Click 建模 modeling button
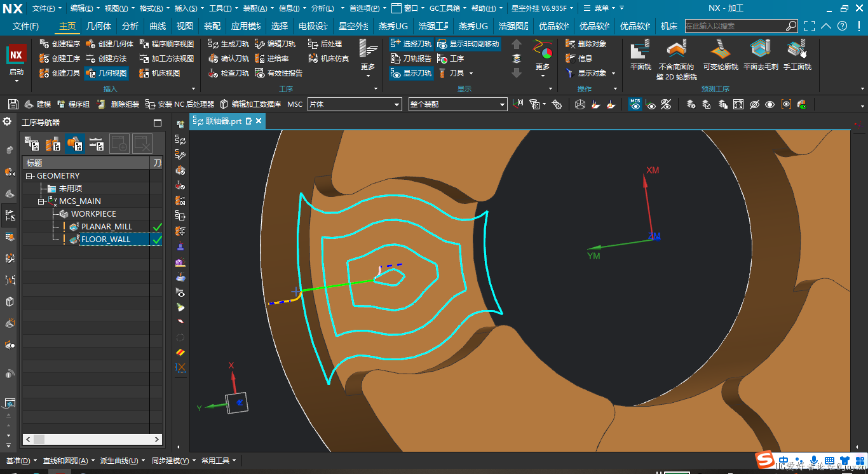The width and height of the screenshot is (868, 474). tap(37, 104)
